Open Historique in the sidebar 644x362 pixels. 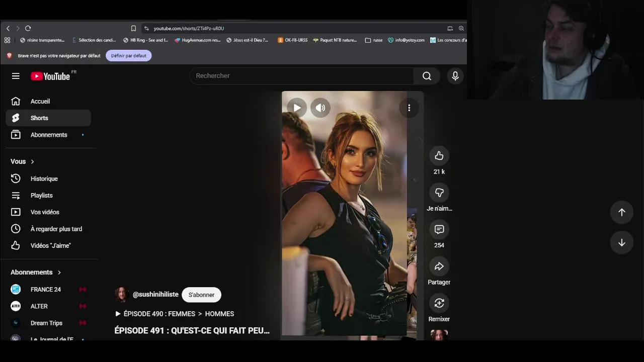coord(48,178)
